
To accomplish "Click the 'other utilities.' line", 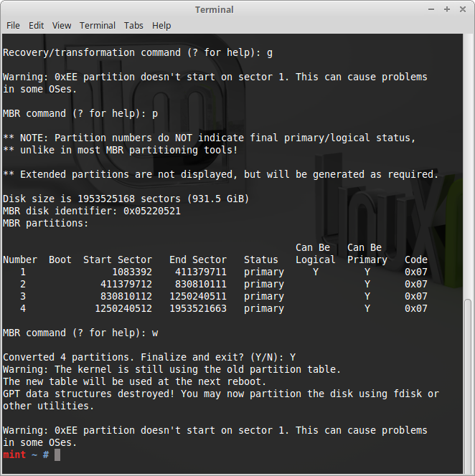I will [x=49, y=406].
